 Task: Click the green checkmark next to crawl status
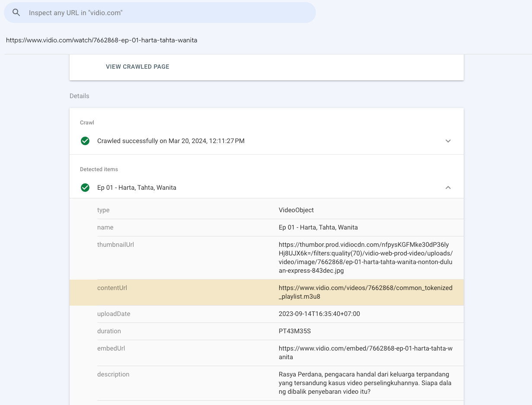[85, 141]
